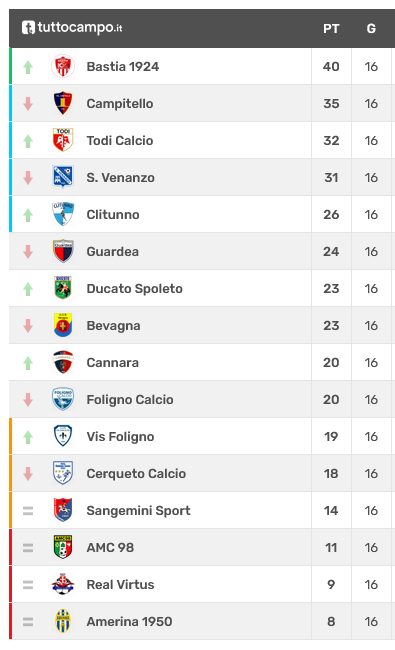The height and width of the screenshot is (650, 395).
Task: Click the PT column header
Action: (331, 29)
